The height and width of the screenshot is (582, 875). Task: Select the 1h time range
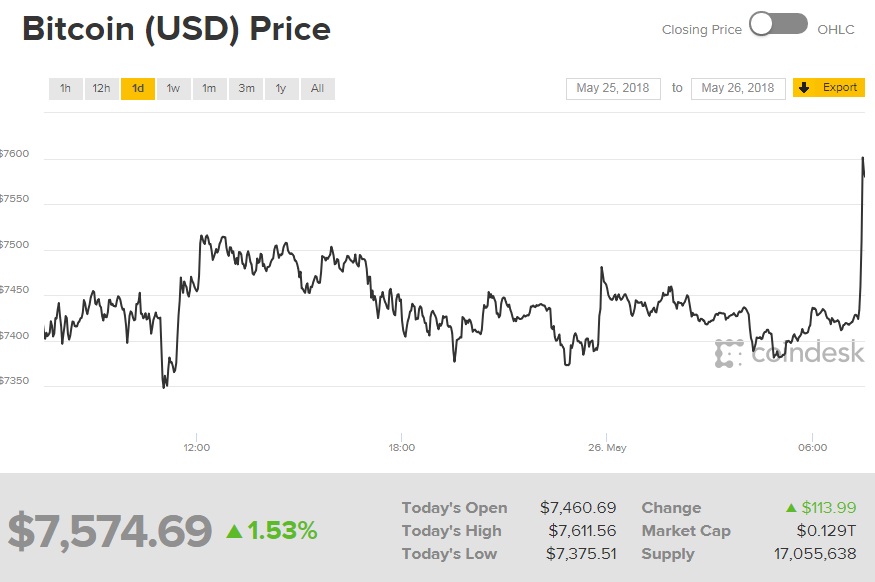(x=65, y=89)
